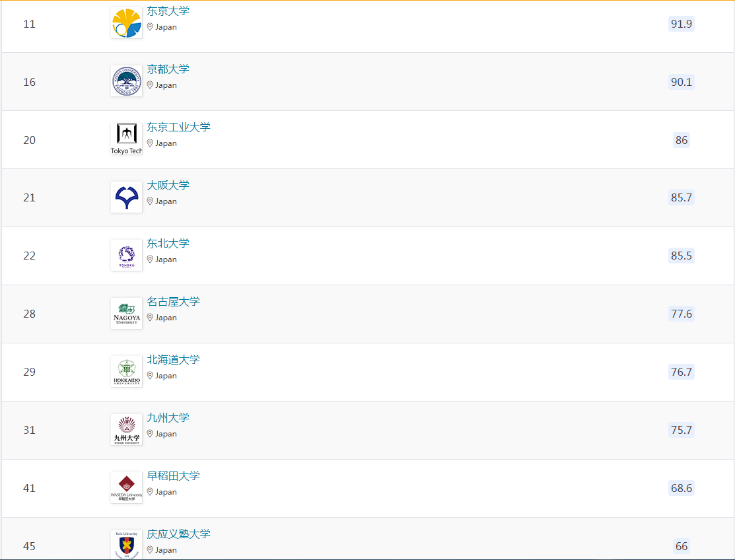Open the 庆应义塾大学 link
The height and width of the screenshot is (560, 735).
tap(178, 534)
